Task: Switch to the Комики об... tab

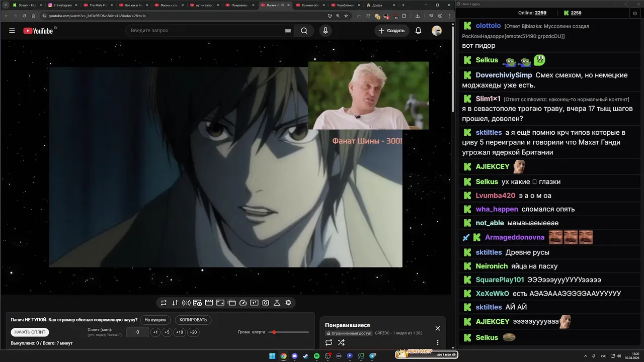Action: 310,5
